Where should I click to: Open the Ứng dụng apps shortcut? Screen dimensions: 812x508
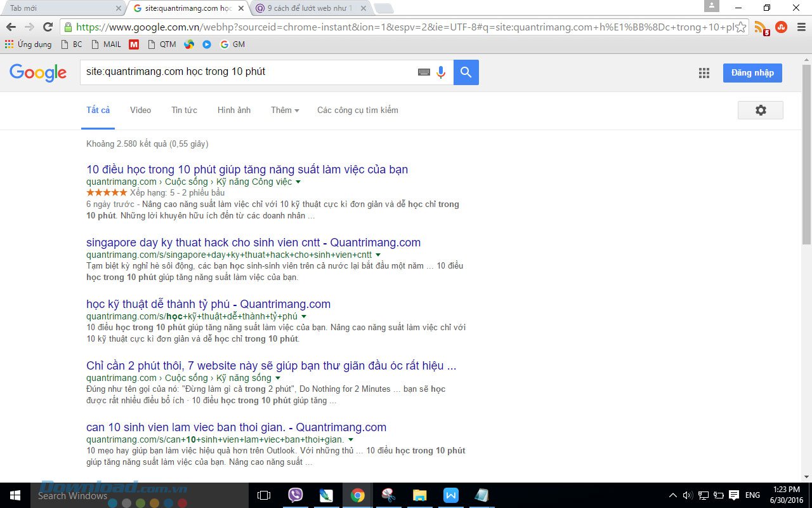tap(29, 44)
